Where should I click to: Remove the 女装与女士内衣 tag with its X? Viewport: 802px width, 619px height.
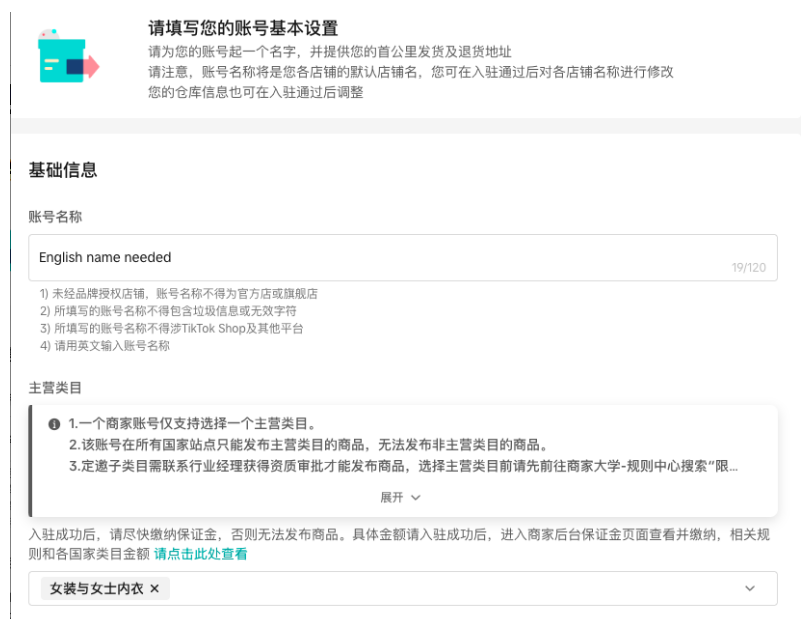tap(154, 589)
